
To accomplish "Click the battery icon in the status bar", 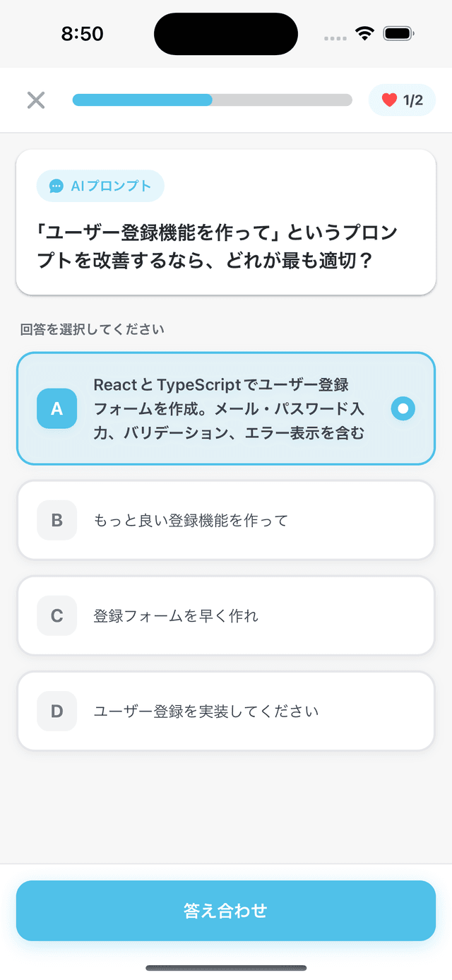I will (397, 33).
